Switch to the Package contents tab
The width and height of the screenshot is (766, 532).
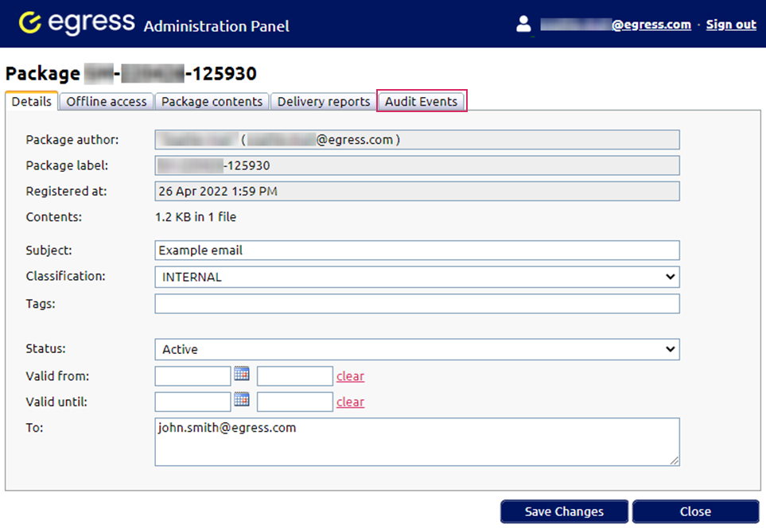(x=212, y=101)
